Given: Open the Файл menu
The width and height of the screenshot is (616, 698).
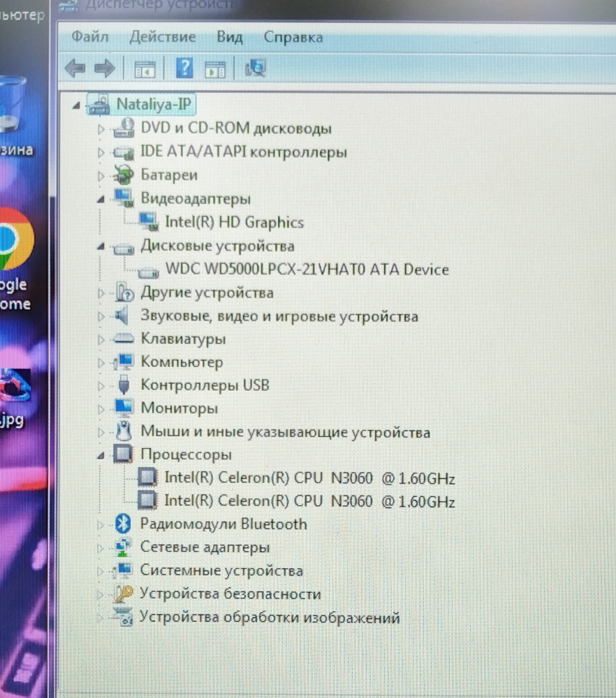Looking at the screenshot, I should [90, 37].
